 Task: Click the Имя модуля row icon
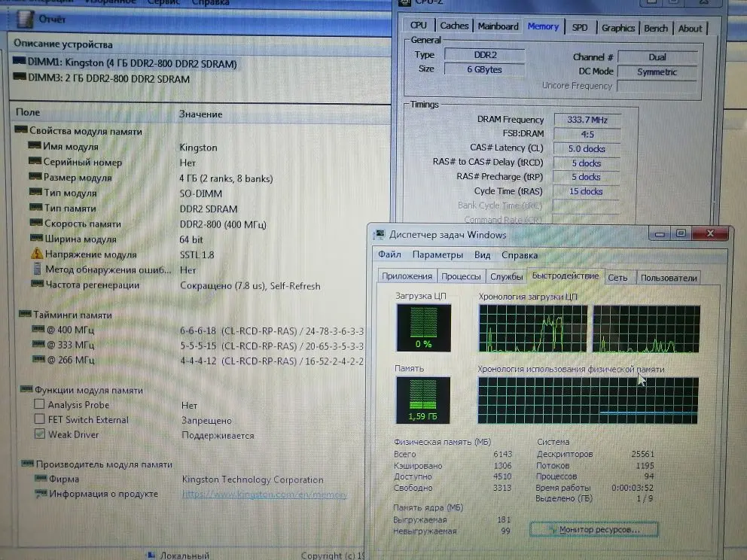tap(35, 145)
